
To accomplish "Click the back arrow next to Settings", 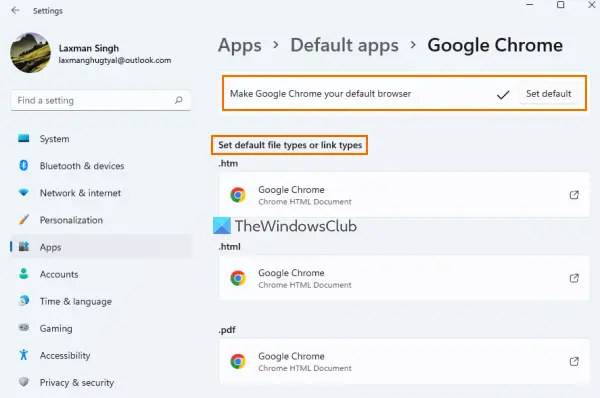I will tap(15, 10).
